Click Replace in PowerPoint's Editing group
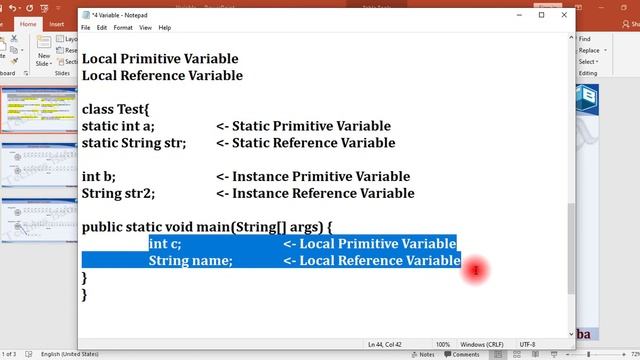The image size is (640, 360). (x=589, y=50)
